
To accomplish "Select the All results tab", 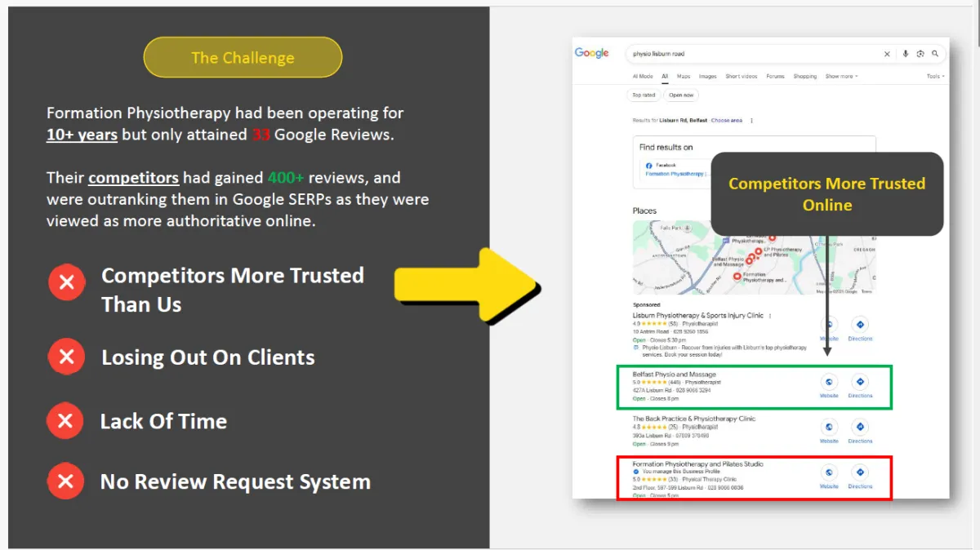I will pos(665,77).
